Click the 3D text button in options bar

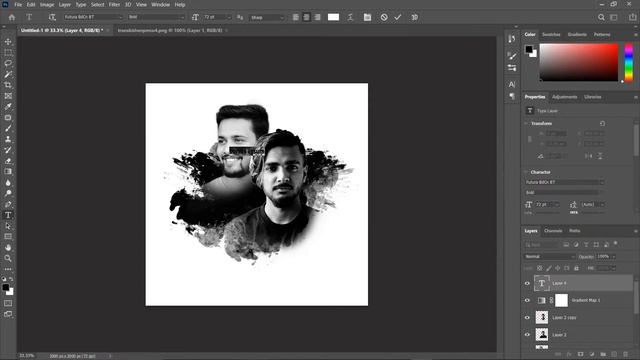pyautogui.click(x=415, y=17)
